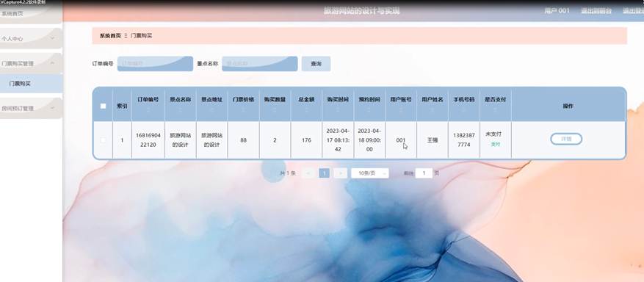The image size is (644, 282).
Task: Sort by 订单编号 column sort icon
Action: click(x=148, y=110)
